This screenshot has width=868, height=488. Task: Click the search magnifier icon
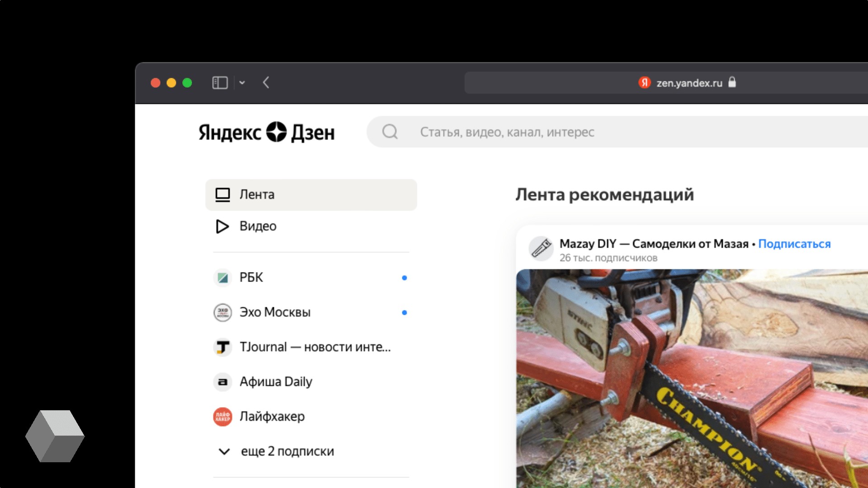[x=390, y=132]
